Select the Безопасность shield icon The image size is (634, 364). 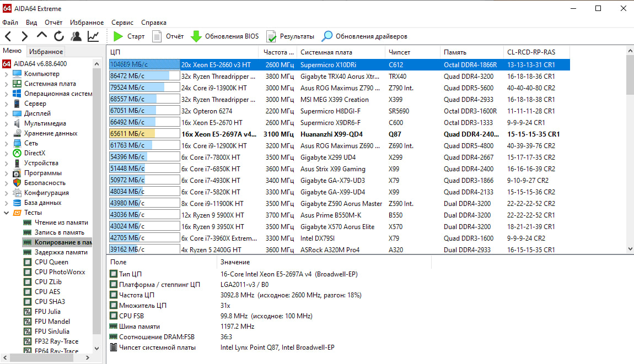click(x=17, y=183)
